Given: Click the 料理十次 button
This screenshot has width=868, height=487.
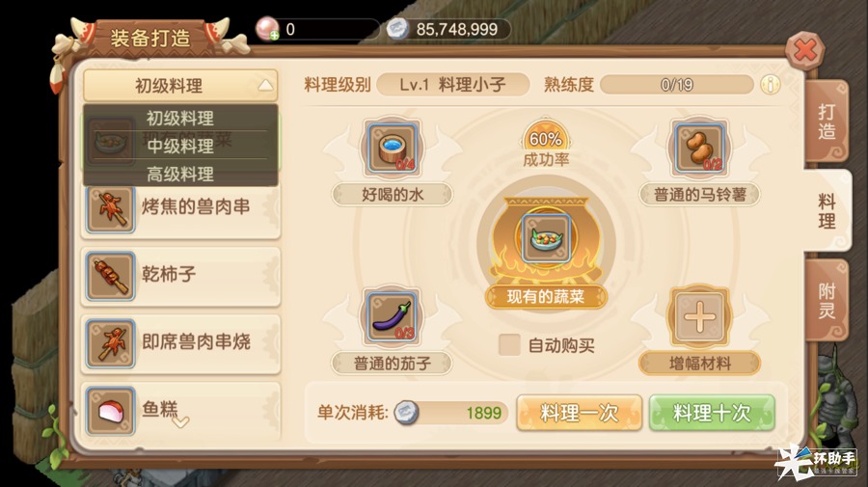Looking at the screenshot, I should coord(712,413).
